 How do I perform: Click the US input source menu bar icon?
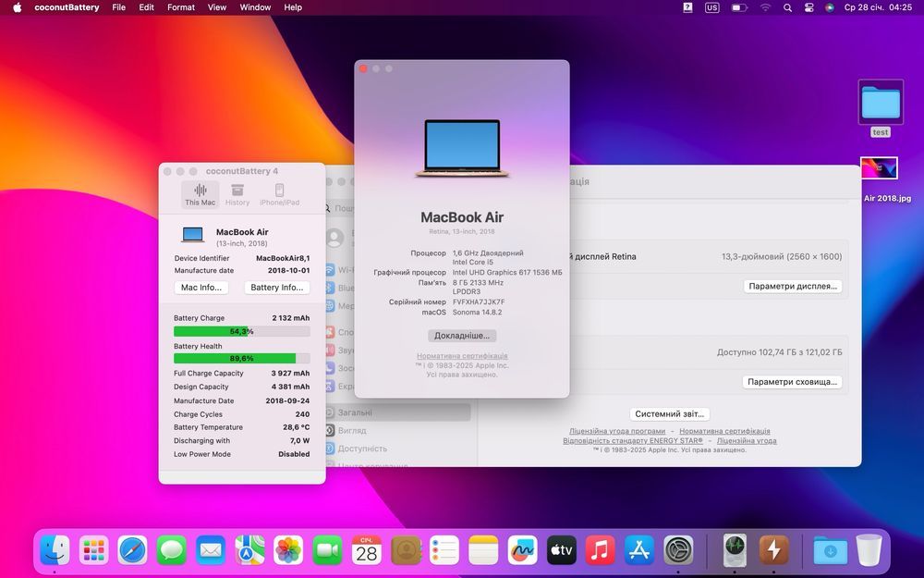pos(711,7)
